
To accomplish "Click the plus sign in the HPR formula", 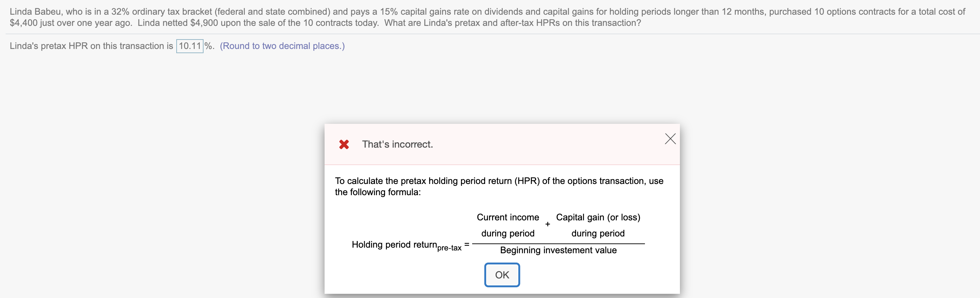I will (x=547, y=224).
